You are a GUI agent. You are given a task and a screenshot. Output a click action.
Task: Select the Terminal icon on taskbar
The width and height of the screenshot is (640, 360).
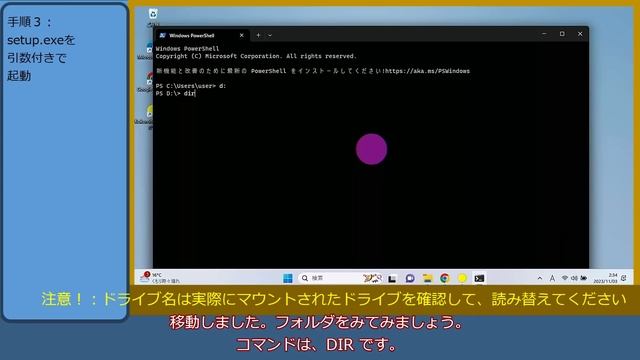479,278
